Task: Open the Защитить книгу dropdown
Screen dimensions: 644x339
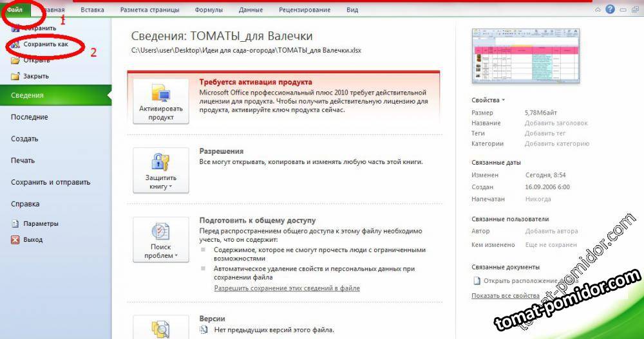Action: coord(160,170)
